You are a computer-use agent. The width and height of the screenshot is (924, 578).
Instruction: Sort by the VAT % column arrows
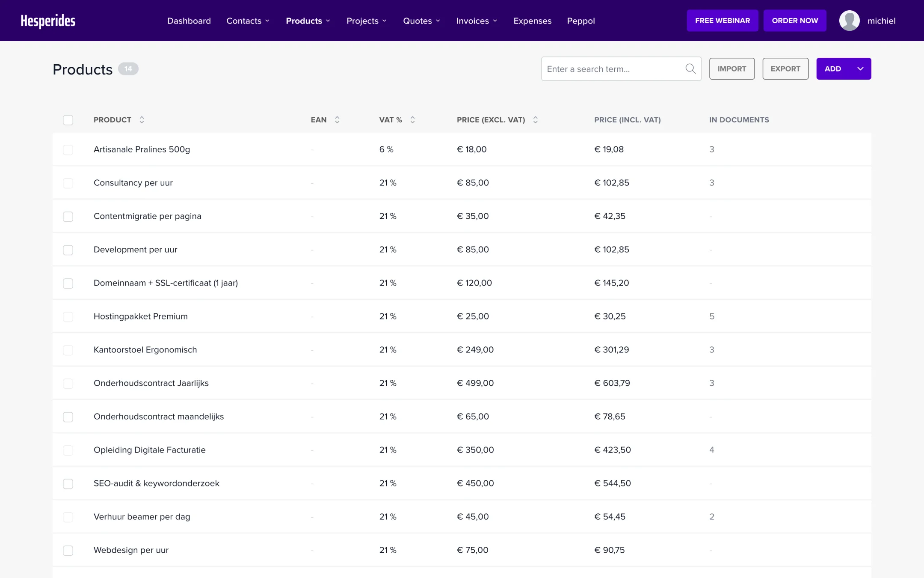412,120
